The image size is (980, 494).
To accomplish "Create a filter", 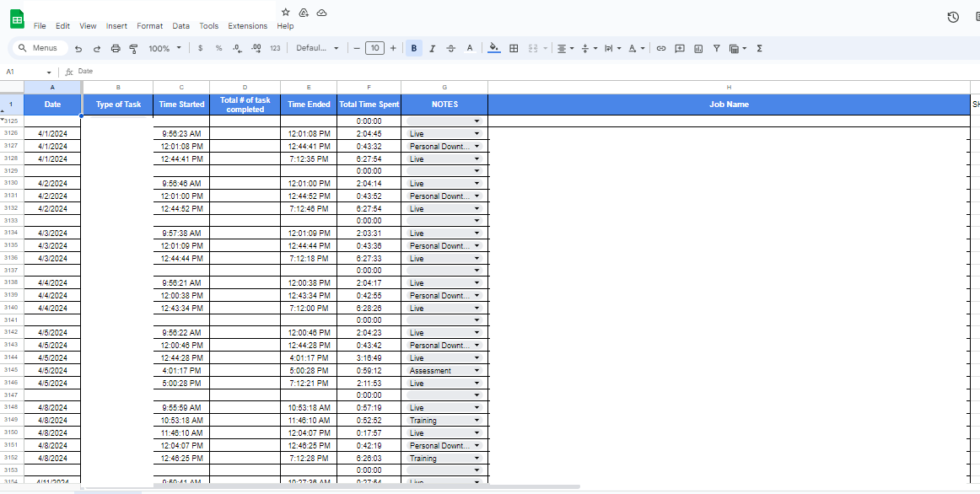I will click(717, 48).
